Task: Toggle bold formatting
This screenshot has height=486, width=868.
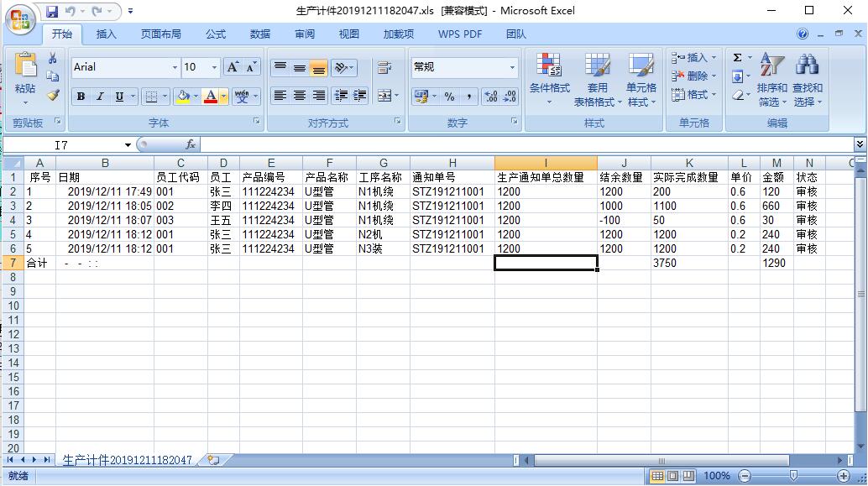Action: (x=81, y=97)
